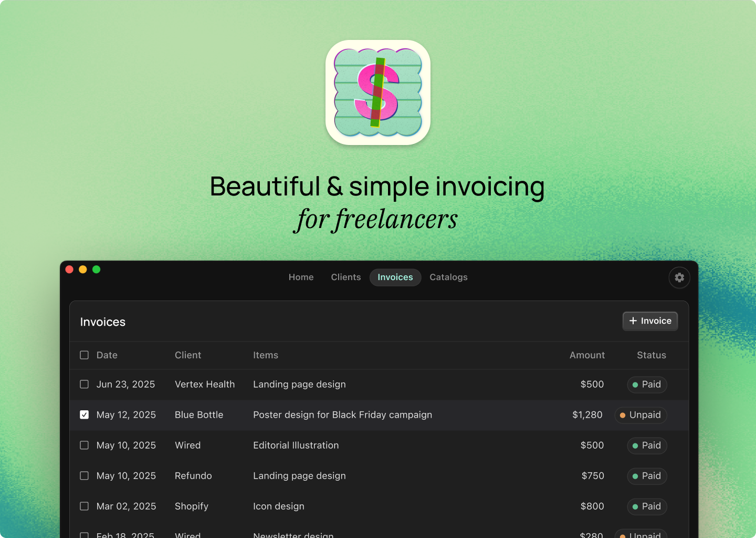Screen dimensions: 756x538
Task: Open the Catalogs tab
Action: [448, 277]
